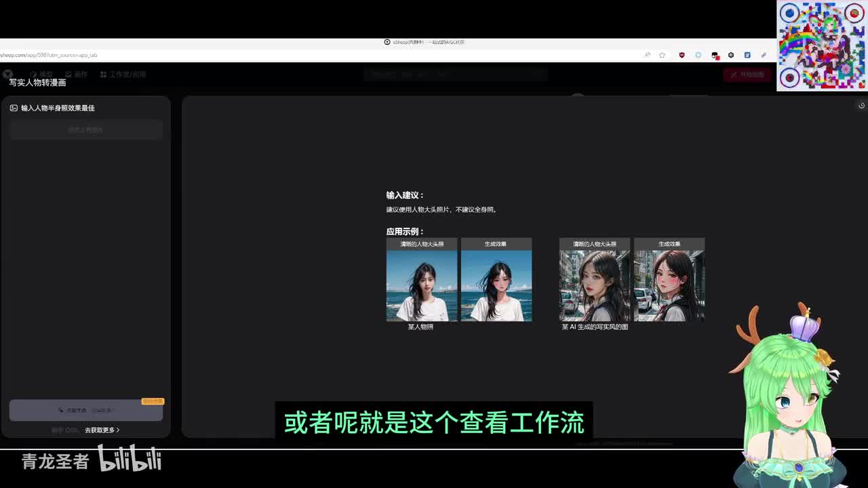Click the 去获取更多 link
This screenshot has height=488, width=868.
[x=102, y=430]
